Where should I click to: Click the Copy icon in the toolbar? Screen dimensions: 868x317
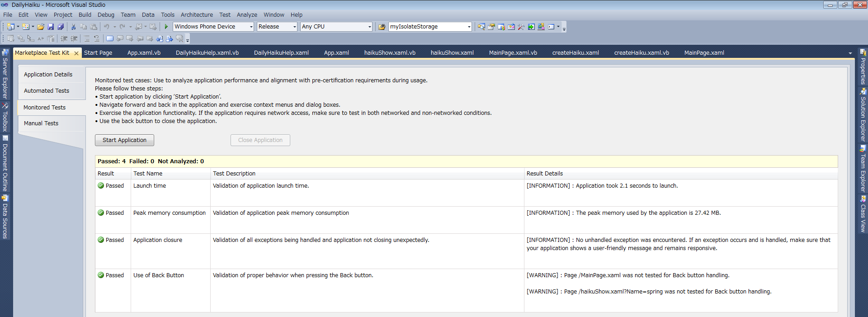(x=83, y=27)
